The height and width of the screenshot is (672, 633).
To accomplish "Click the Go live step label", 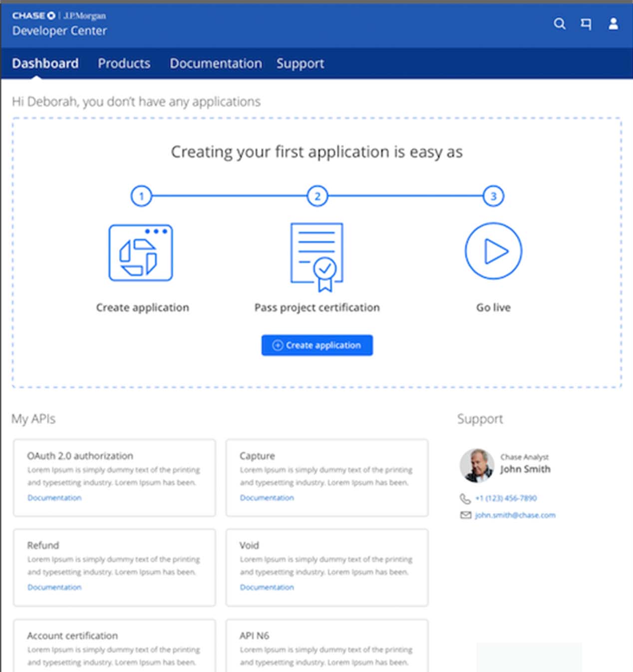I will 493,307.
